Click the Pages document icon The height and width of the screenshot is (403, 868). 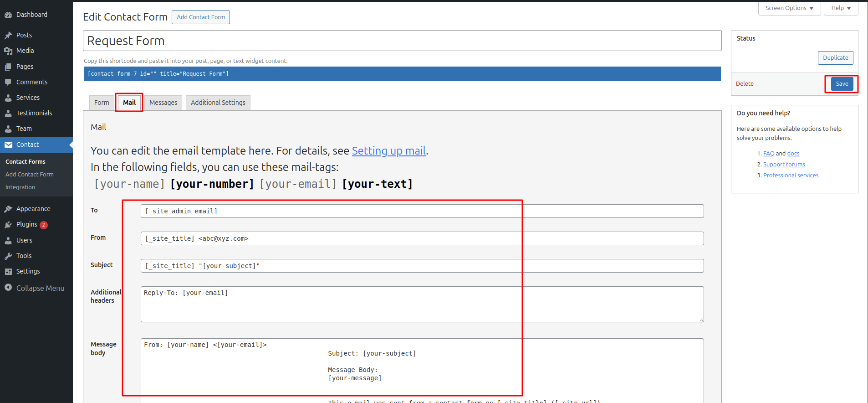point(8,67)
